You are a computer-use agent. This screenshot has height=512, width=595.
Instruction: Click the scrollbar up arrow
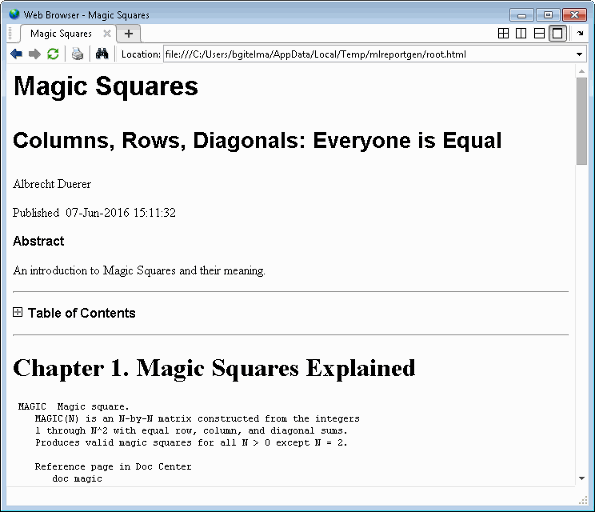pyautogui.click(x=582, y=71)
